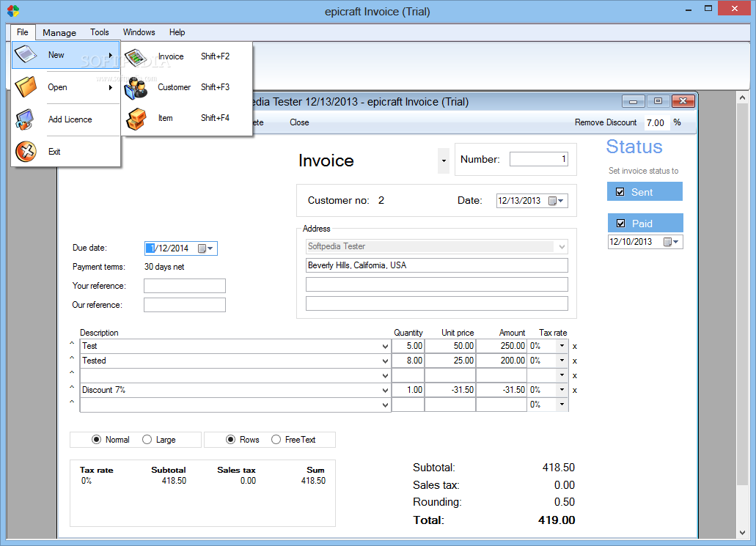Open the File menu
756x546 pixels.
[23, 32]
